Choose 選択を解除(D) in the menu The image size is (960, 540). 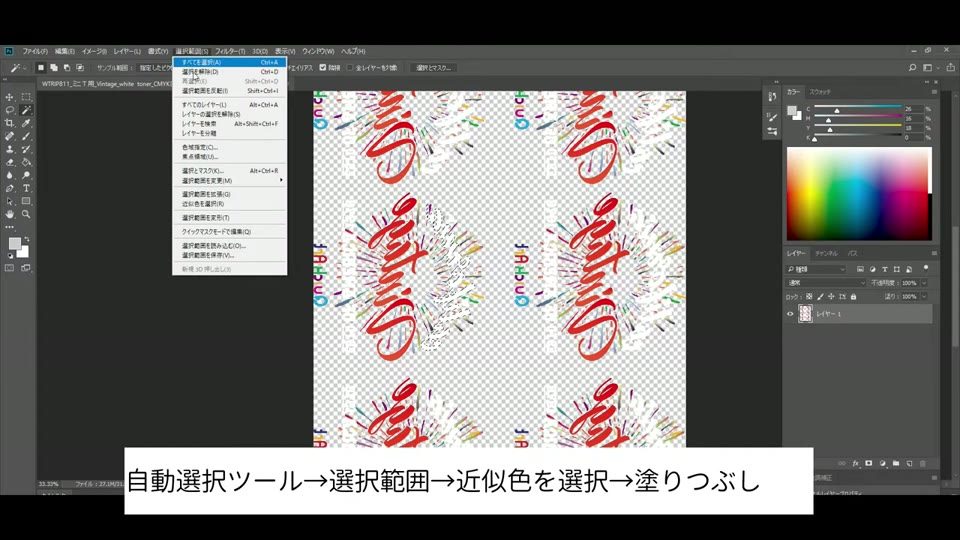pyautogui.click(x=230, y=72)
